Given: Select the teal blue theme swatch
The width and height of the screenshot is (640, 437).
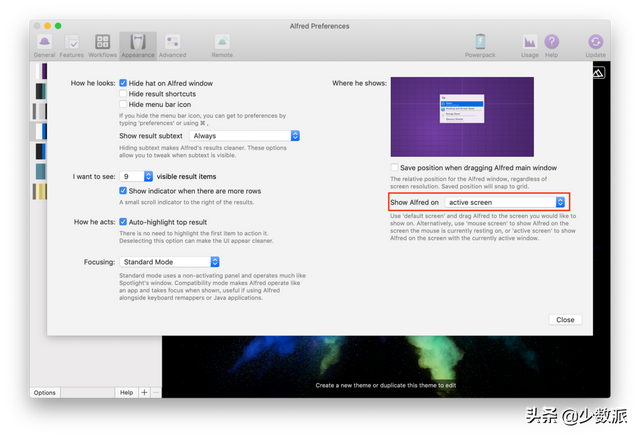Looking at the screenshot, I should coord(41,171).
